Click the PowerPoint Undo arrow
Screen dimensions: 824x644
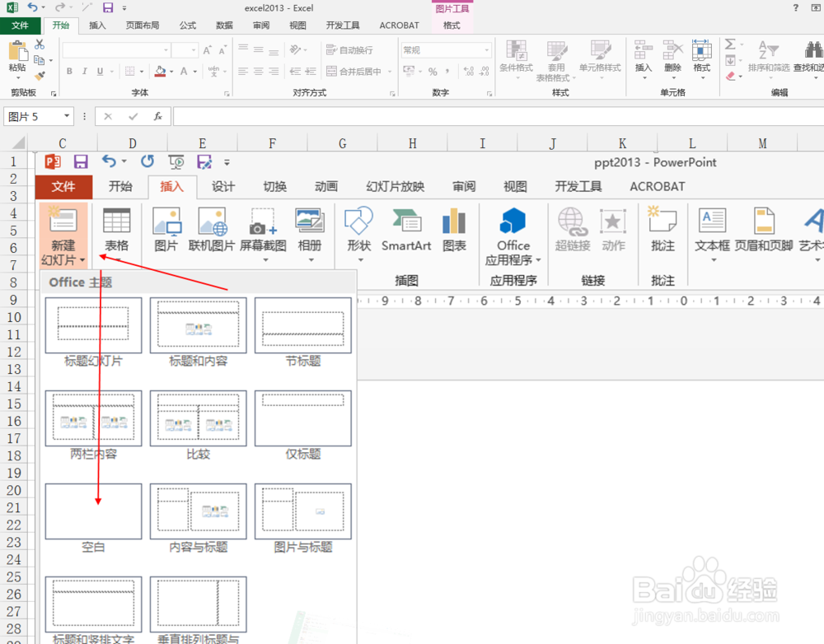tap(109, 161)
